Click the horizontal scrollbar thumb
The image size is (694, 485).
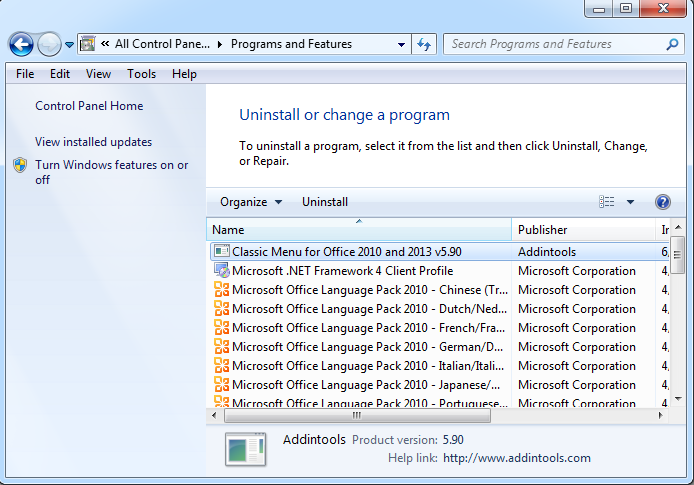pos(357,416)
